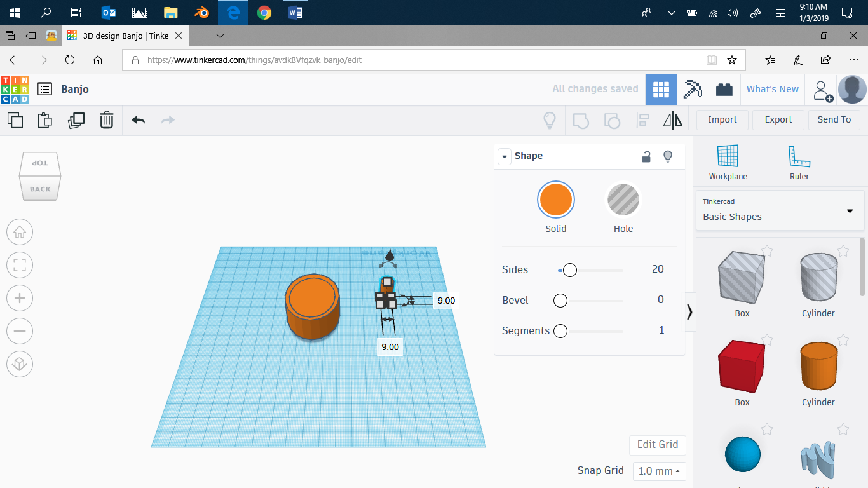Open the browser tab list chevron
This screenshot has width=868, height=488.
pos(220,36)
